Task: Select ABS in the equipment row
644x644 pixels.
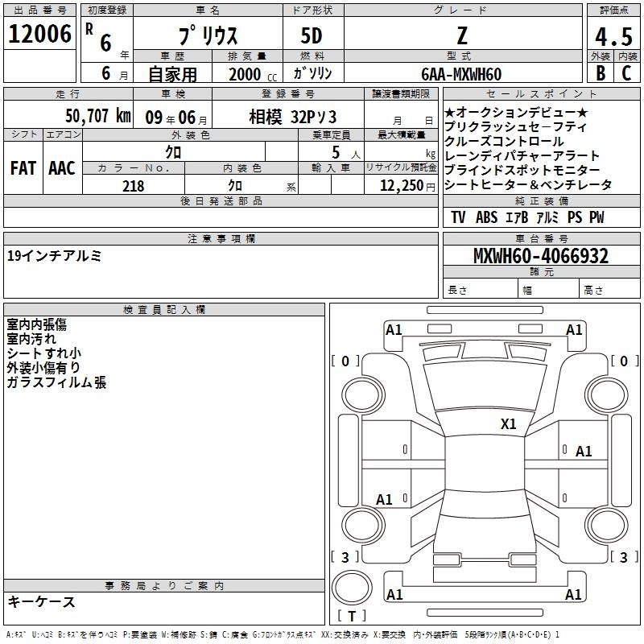Action: tap(487, 217)
